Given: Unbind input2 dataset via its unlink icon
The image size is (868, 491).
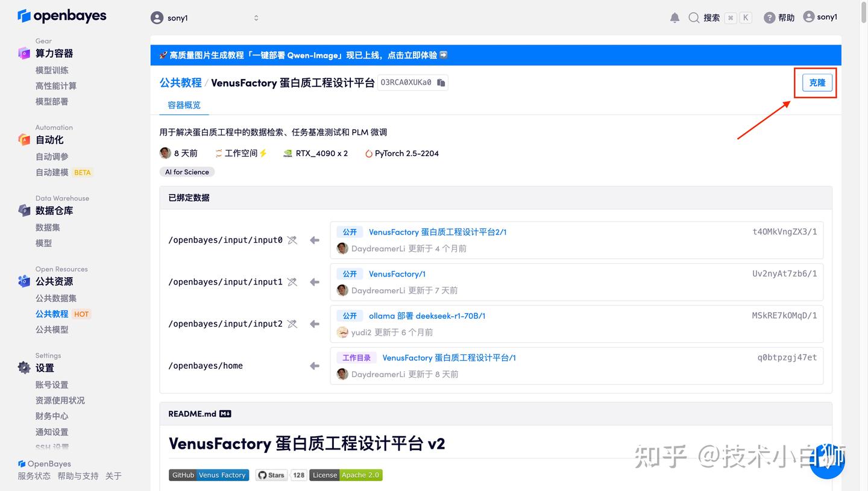Looking at the screenshot, I should [292, 324].
